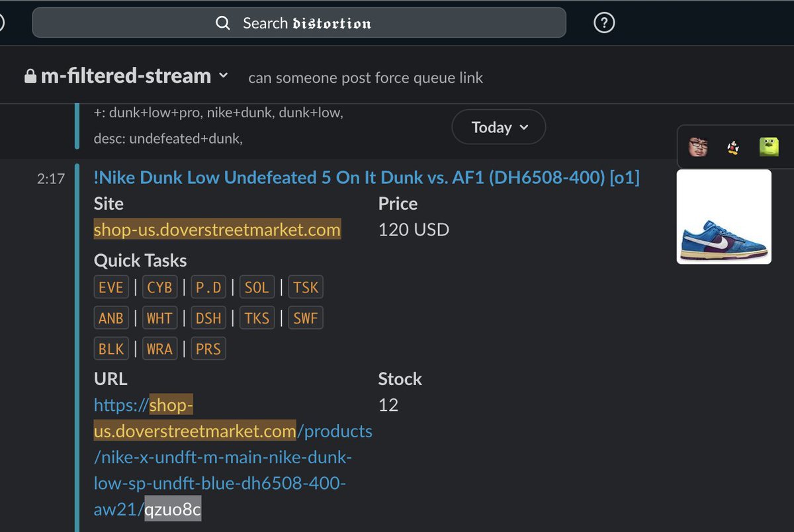Launch the CYB quick task

(x=159, y=287)
